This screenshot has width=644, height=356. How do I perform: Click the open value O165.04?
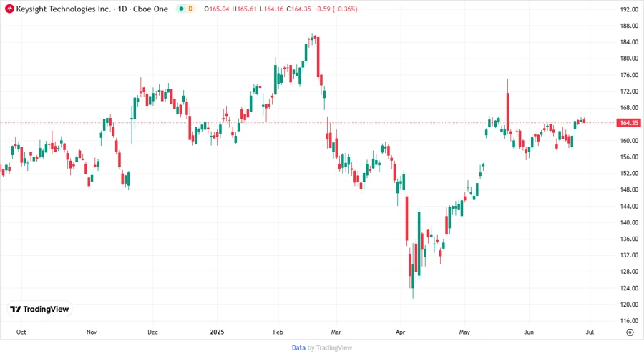point(216,9)
